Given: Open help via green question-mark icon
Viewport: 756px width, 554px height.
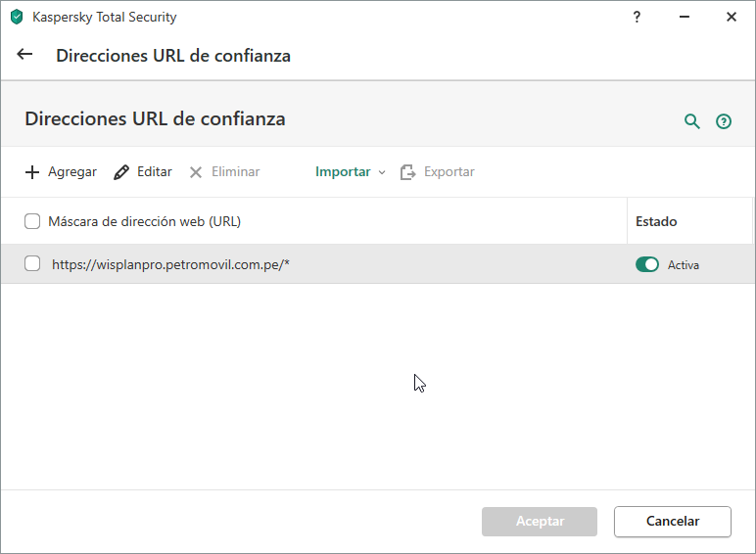Looking at the screenshot, I should coord(724,121).
